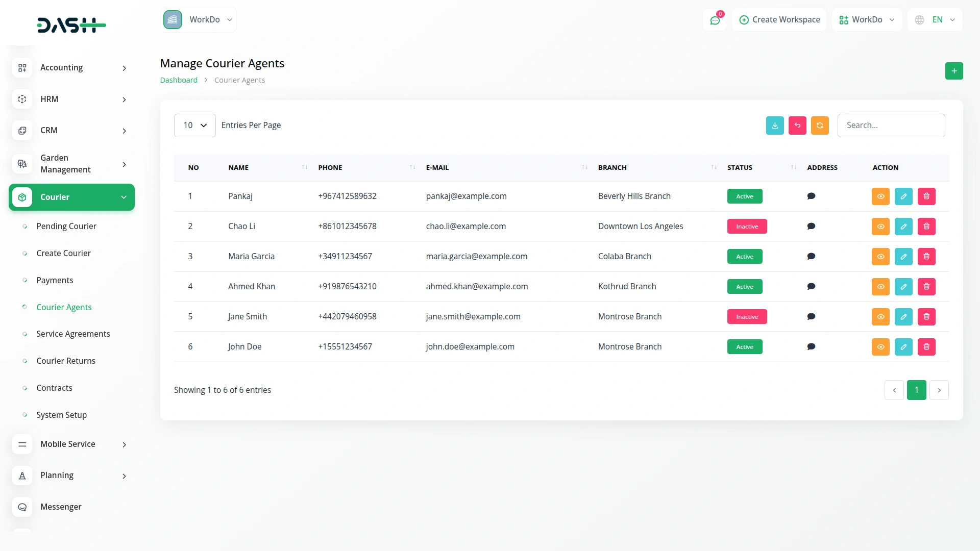Open the Messenger sidebar icon
This screenshot has height=551, width=980.
coord(22,507)
